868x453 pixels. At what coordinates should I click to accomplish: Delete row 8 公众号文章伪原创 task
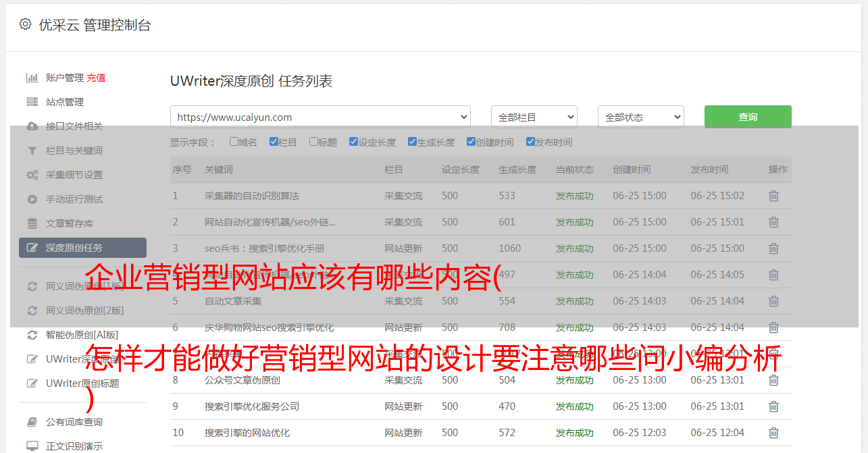pyautogui.click(x=774, y=380)
